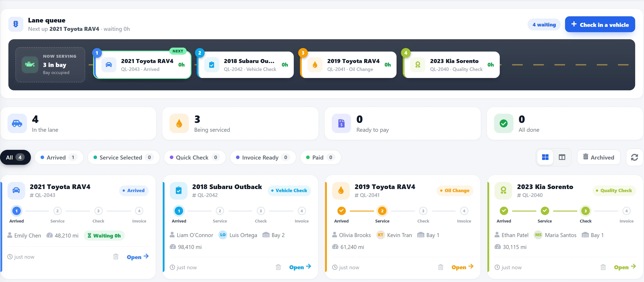Click the car icon beside In the lane

(17, 123)
